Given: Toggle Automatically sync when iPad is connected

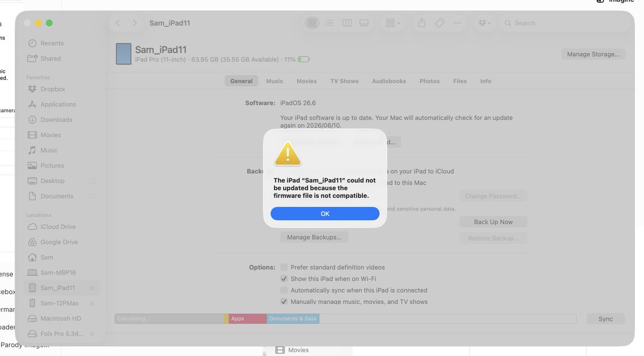Looking at the screenshot, I should click(x=284, y=290).
